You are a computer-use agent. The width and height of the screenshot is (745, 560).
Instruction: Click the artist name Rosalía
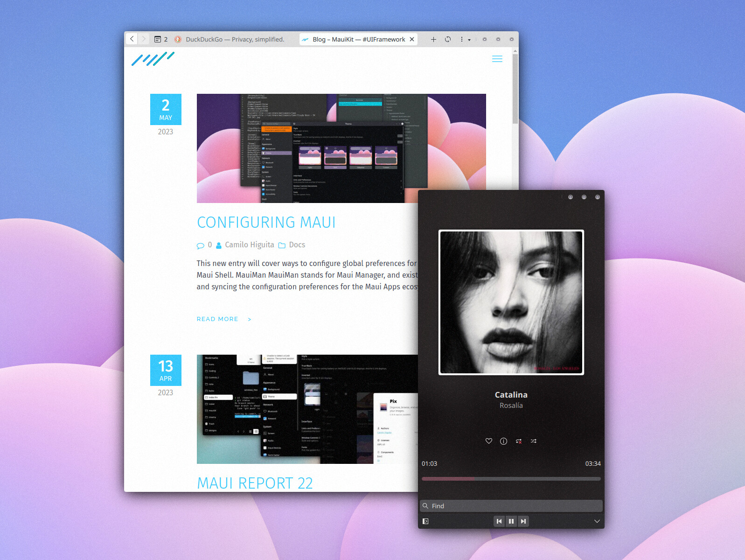coord(511,406)
